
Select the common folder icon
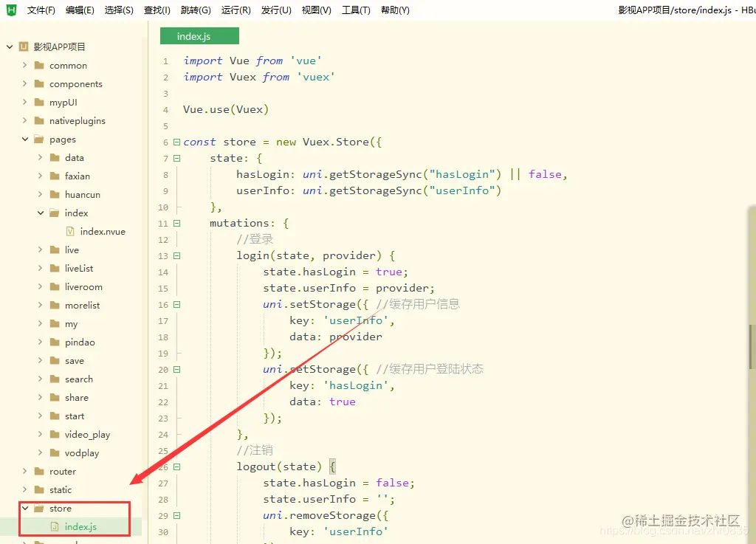coord(40,65)
